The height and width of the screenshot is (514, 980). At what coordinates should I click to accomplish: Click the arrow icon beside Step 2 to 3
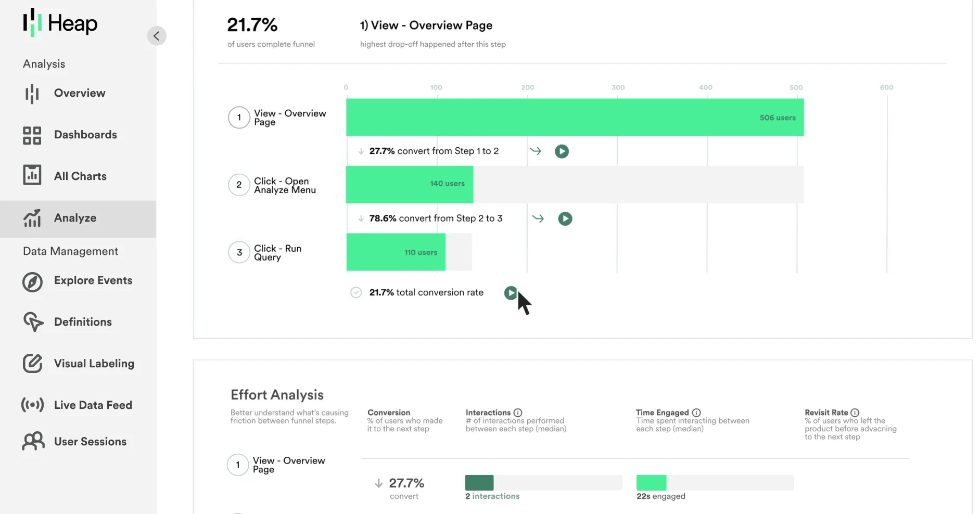click(538, 219)
